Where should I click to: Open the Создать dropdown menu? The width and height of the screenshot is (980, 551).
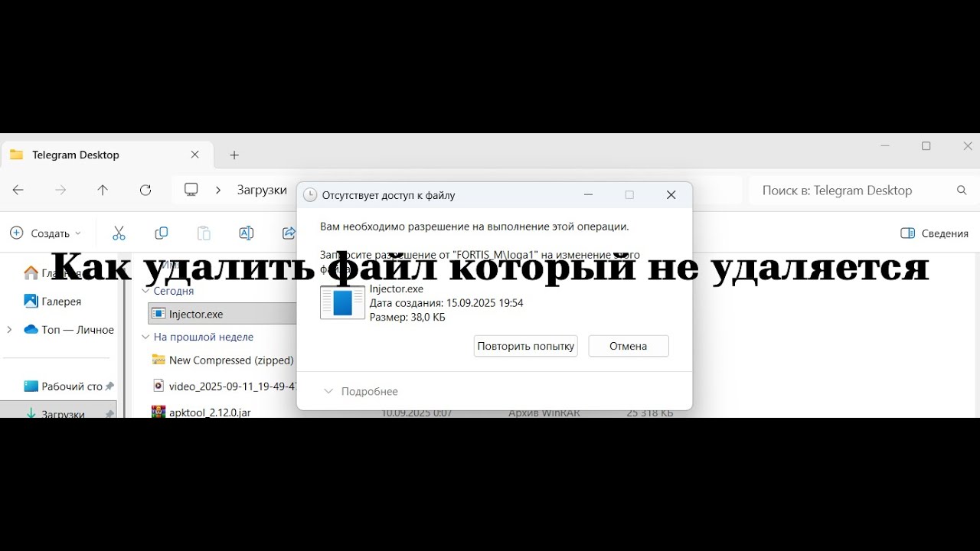click(46, 233)
